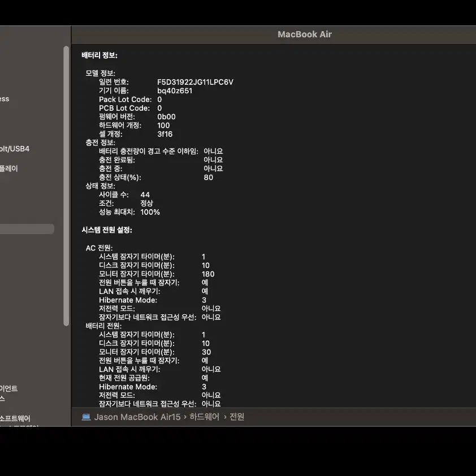This screenshot has height=476, width=476.
Task: Click the MacBook Air window title
Action: [x=305, y=34]
